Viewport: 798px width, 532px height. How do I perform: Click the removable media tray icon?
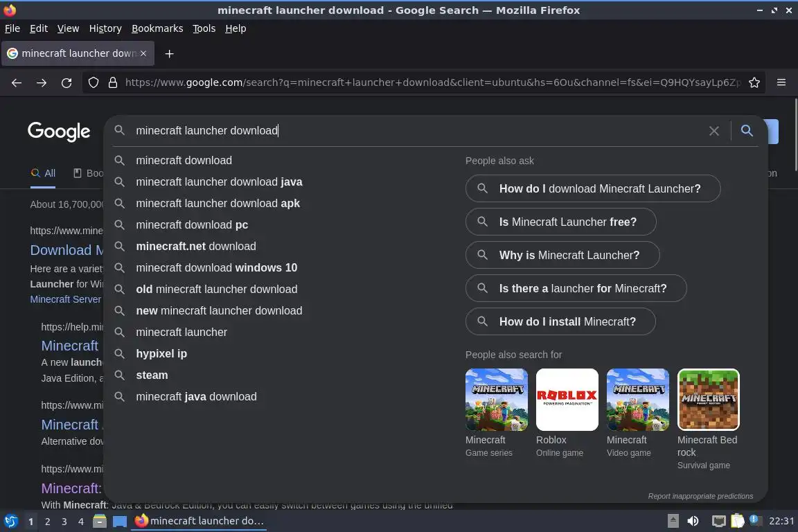673,521
